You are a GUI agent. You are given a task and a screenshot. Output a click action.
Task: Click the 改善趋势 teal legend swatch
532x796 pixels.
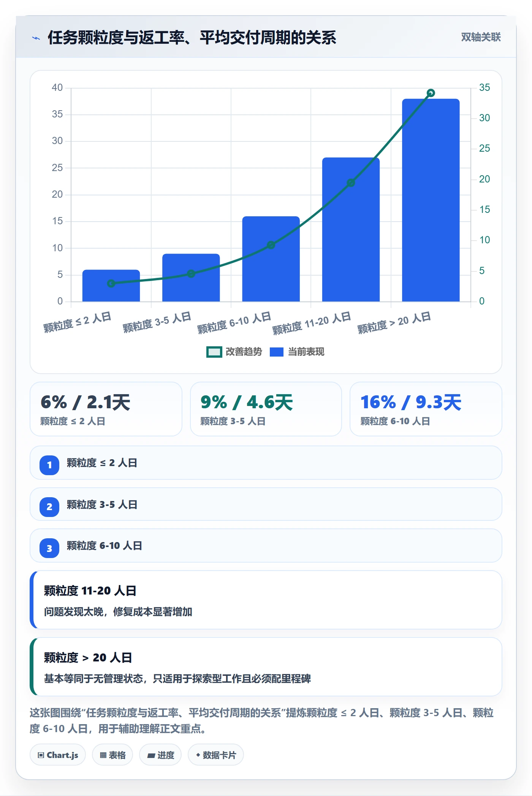214,352
